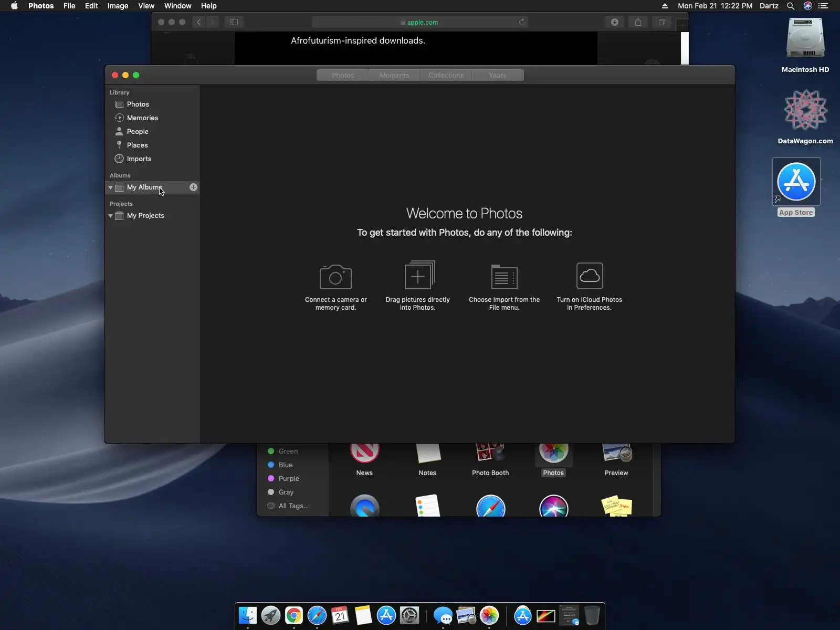Open the Help menu
Image resolution: width=840 pixels, height=630 pixels.
208,6
